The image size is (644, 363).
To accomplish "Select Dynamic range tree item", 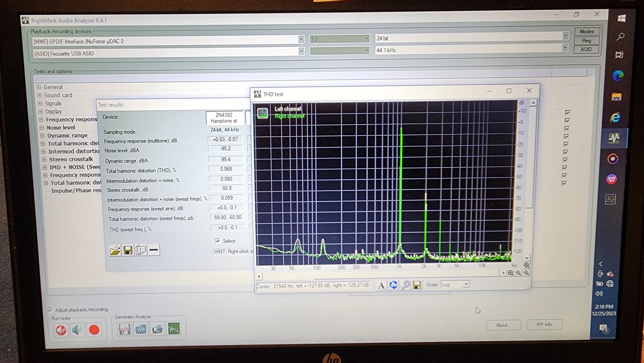I will tap(67, 136).
